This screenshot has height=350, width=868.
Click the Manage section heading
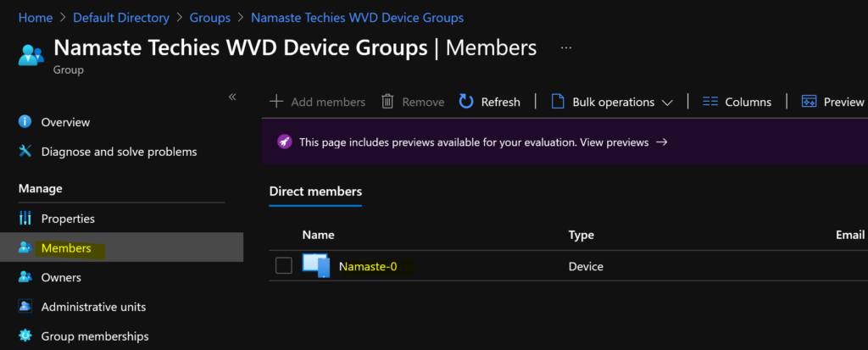[x=41, y=189]
